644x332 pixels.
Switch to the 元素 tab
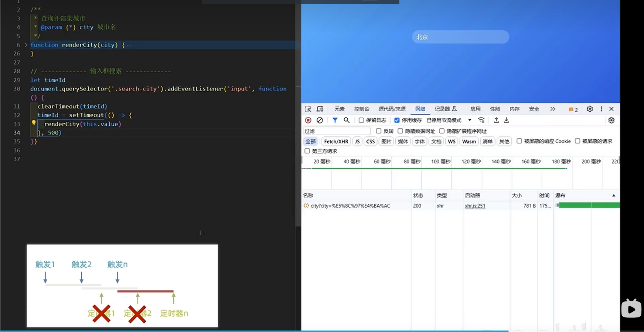[x=339, y=109]
